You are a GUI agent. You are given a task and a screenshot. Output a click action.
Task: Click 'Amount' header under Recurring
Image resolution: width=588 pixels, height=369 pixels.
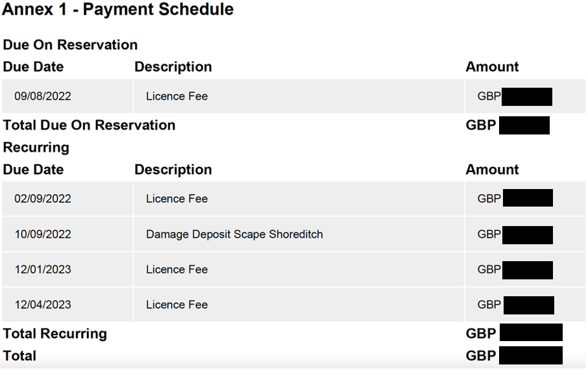[x=492, y=170]
